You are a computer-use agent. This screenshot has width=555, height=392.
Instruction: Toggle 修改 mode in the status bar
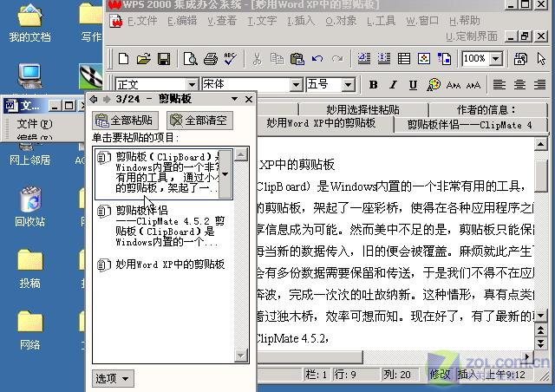click(440, 375)
